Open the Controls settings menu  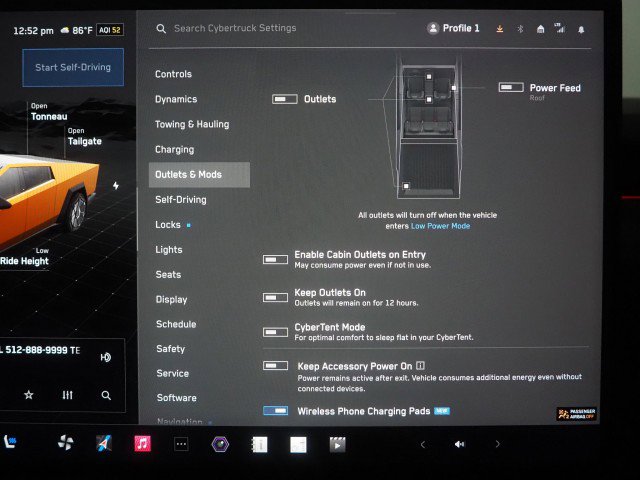tap(173, 74)
